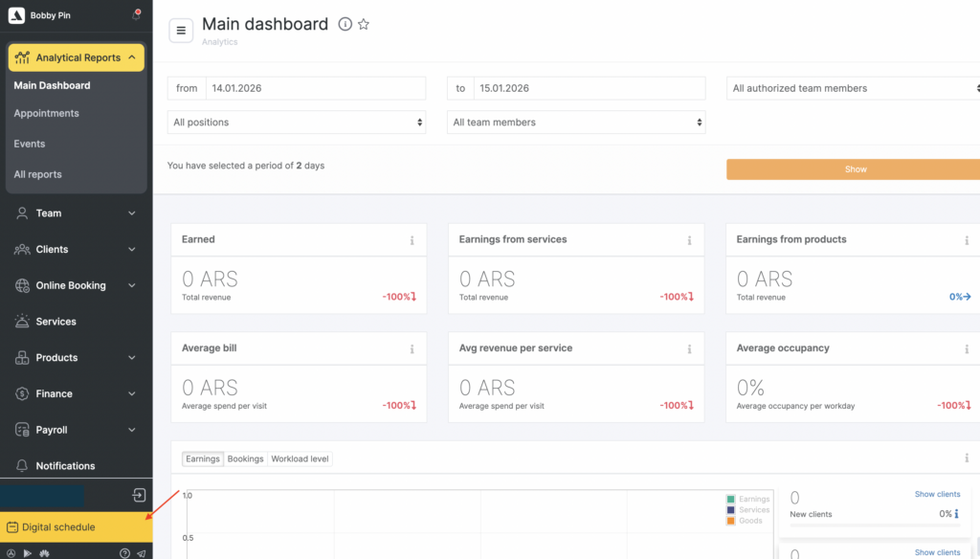Toggle the Goods series in chart legend
The height and width of the screenshot is (559, 980).
tap(746, 521)
